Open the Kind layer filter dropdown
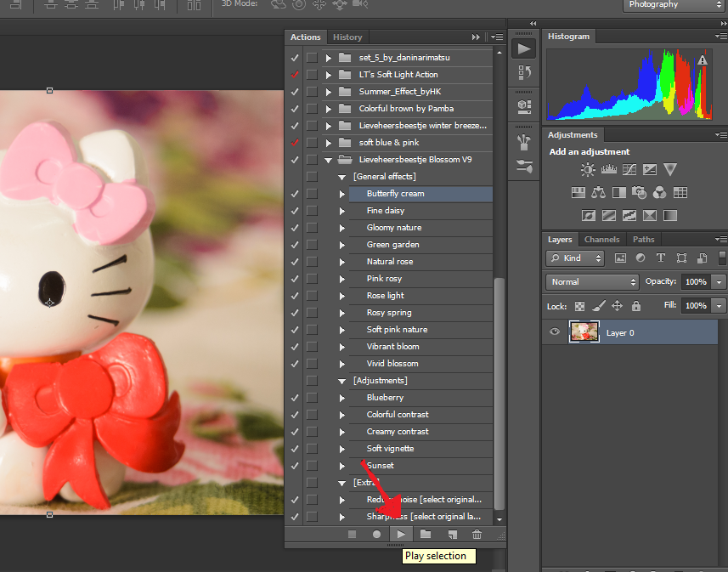The width and height of the screenshot is (728, 572). tap(575, 258)
